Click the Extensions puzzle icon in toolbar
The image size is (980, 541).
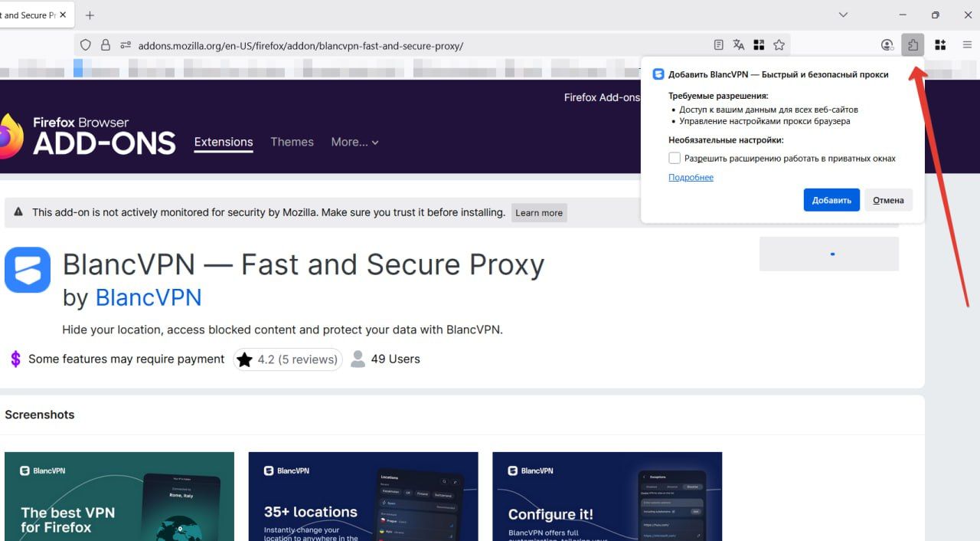point(913,45)
